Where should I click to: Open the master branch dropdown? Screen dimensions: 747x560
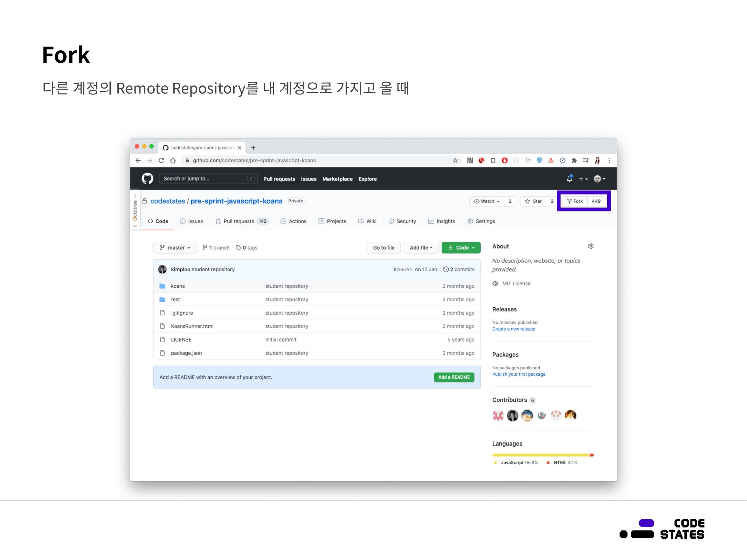[x=175, y=247]
